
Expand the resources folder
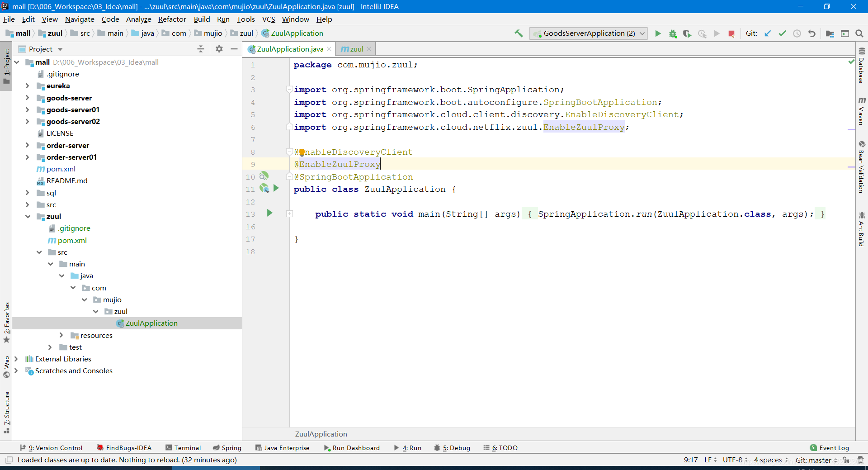pyautogui.click(x=61, y=335)
